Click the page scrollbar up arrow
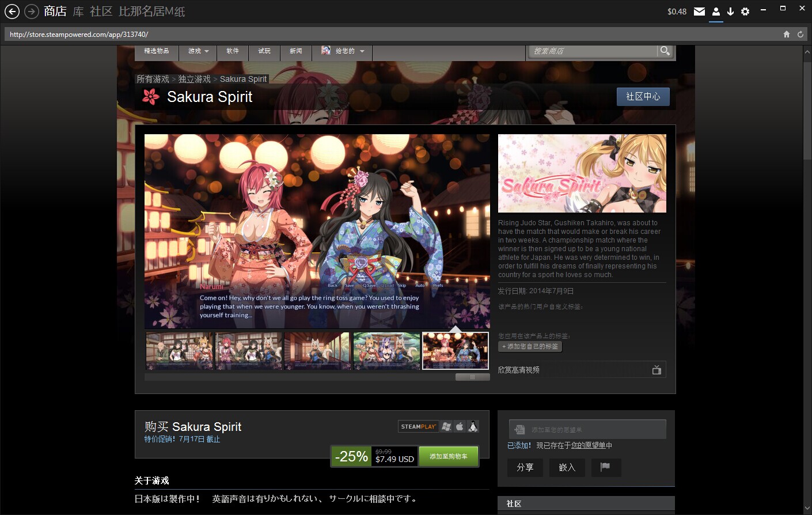This screenshot has height=515, width=812. 807,52
